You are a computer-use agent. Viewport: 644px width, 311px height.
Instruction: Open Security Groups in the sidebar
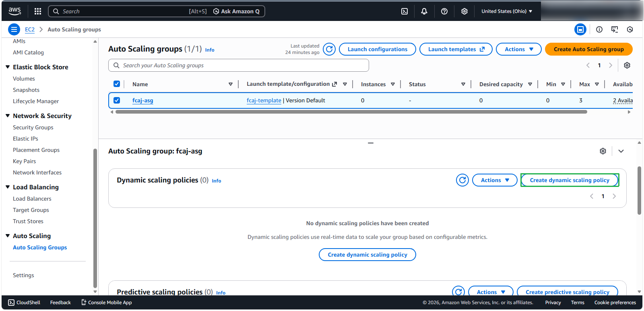pos(33,127)
